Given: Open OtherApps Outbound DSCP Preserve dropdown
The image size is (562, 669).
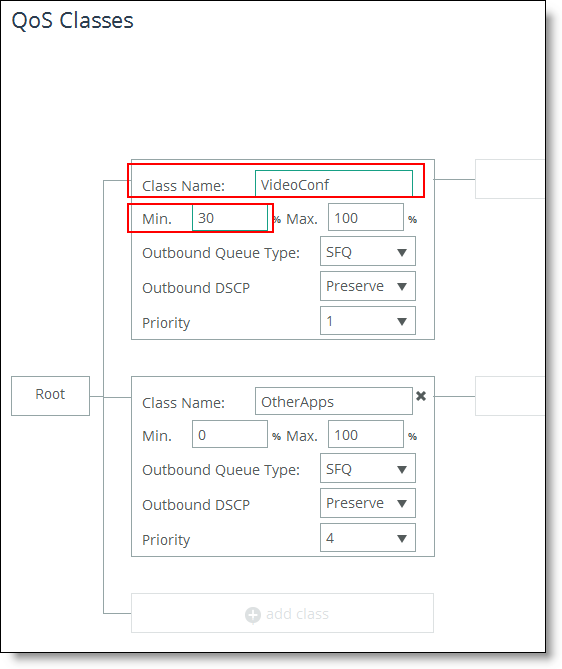Looking at the screenshot, I should (x=367, y=503).
